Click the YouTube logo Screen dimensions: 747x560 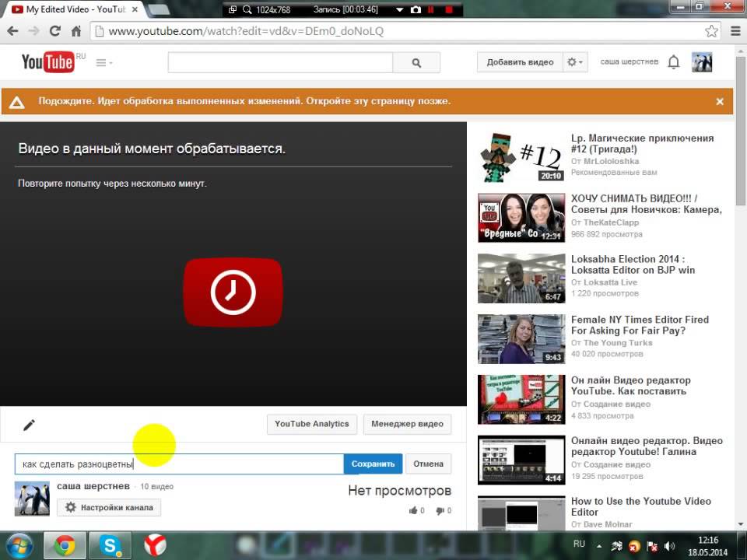coord(47,62)
